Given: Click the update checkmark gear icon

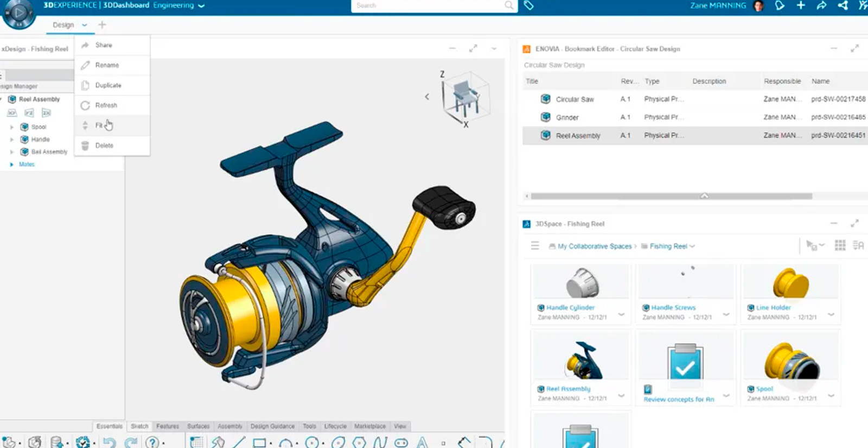Looking at the screenshot, I should click(x=82, y=442).
